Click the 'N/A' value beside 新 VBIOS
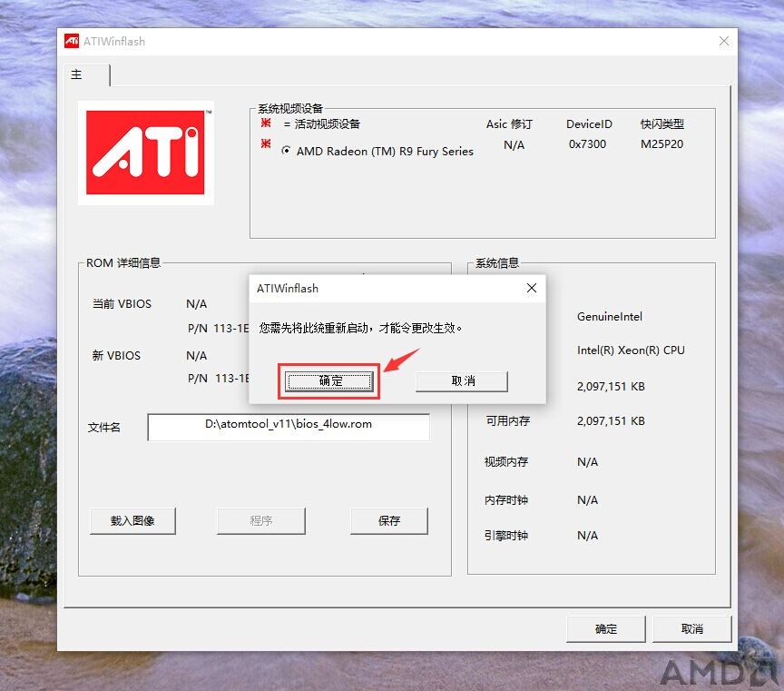This screenshot has width=784, height=691. (197, 356)
